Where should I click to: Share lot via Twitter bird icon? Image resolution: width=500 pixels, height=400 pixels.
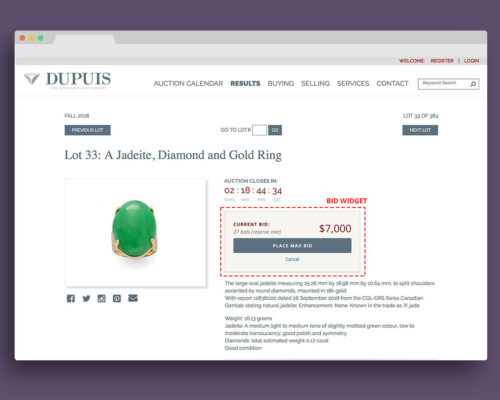click(x=86, y=298)
